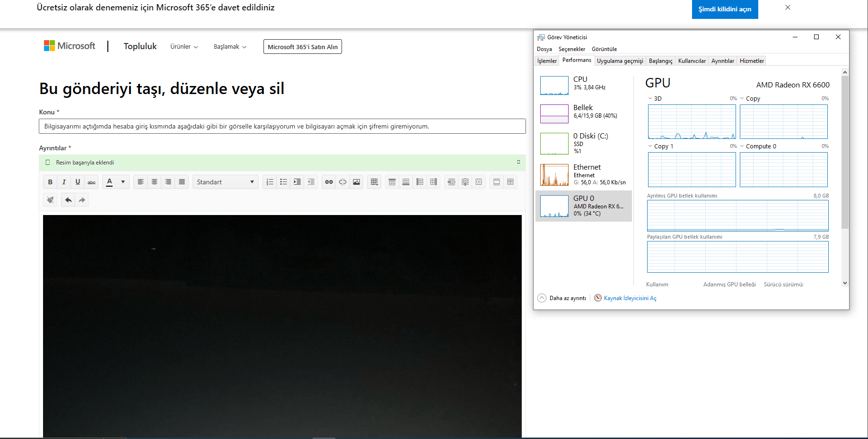
Task: Justify text in the editor toolbar
Action: 182,182
